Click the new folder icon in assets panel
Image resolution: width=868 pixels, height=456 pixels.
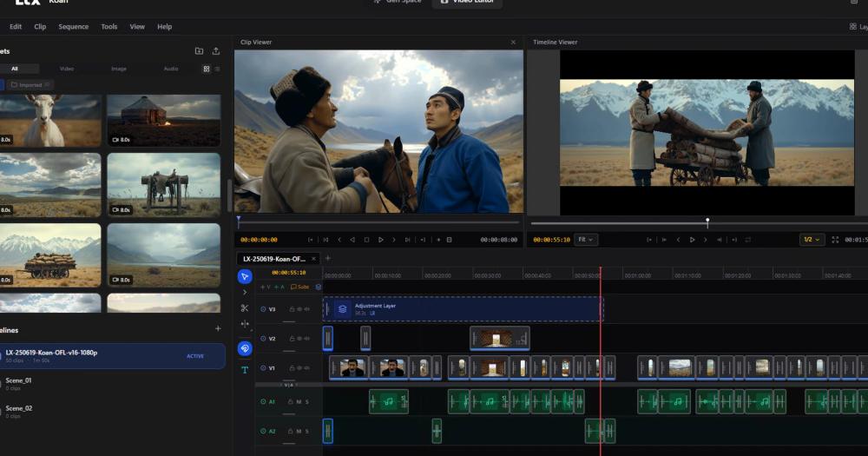pos(200,51)
